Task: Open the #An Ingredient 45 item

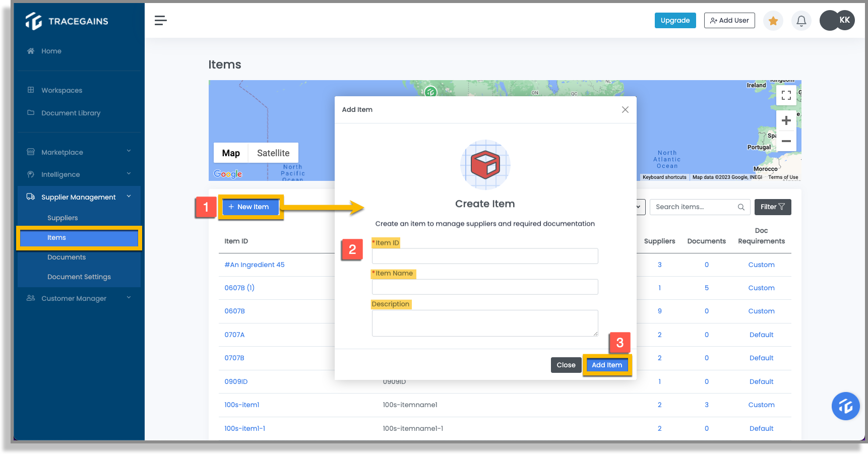Action: [x=254, y=265]
